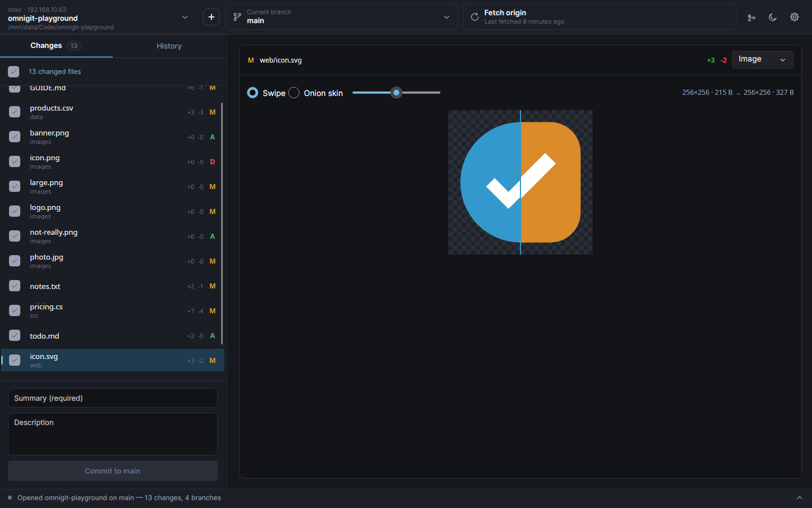This screenshot has width=812, height=508.
Task: Click the plus button to add a repository
Action: click(x=211, y=17)
